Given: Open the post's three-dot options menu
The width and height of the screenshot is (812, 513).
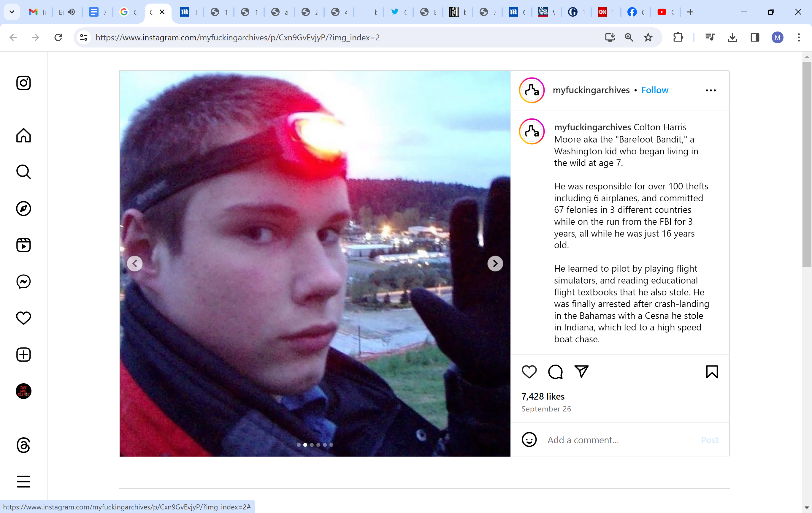Looking at the screenshot, I should [711, 90].
